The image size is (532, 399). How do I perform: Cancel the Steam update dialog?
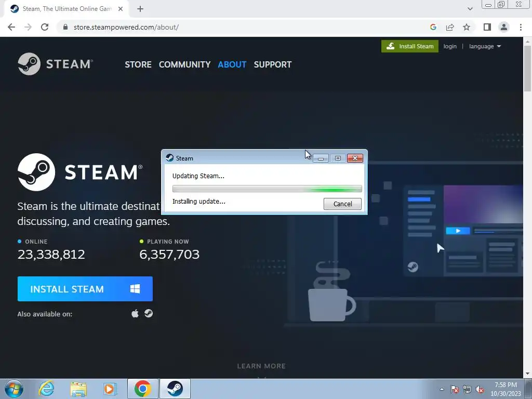click(x=342, y=204)
